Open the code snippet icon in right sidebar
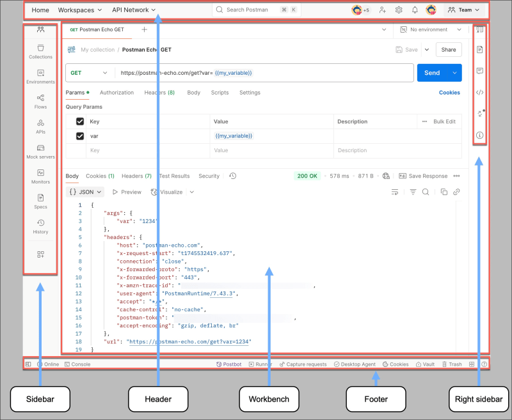The image size is (512, 420). pyautogui.click(x=479, y=92)
